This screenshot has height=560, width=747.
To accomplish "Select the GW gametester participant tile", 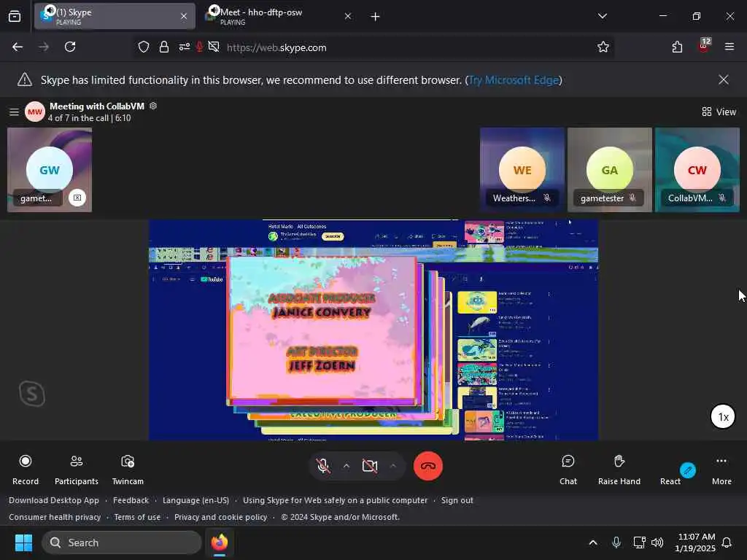I will tap(50, 169).
